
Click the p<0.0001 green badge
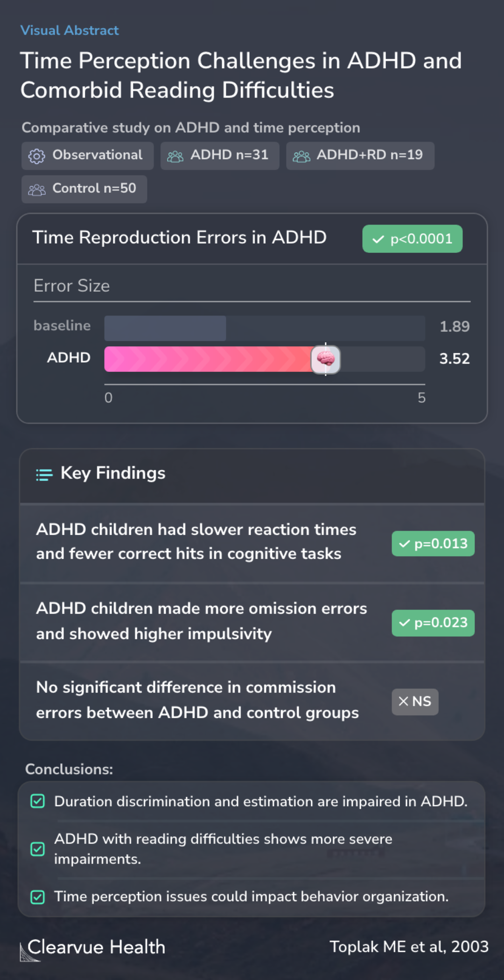[x=413, y=239]
